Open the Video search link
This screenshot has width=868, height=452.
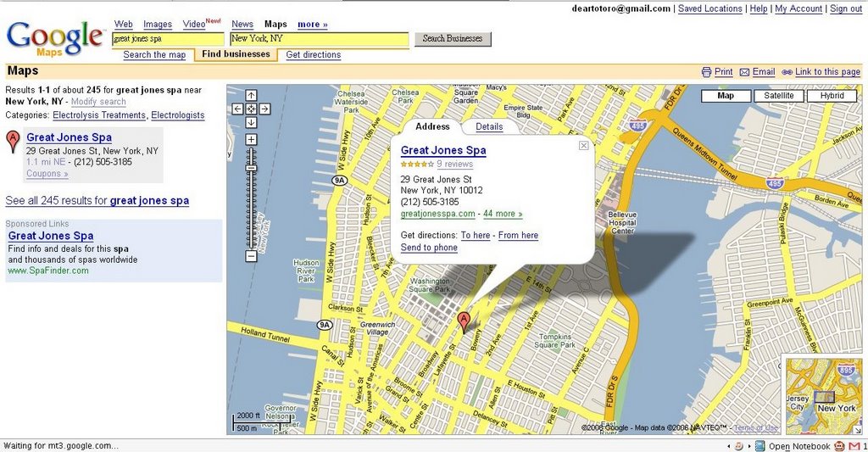click(x=194, y=25)
